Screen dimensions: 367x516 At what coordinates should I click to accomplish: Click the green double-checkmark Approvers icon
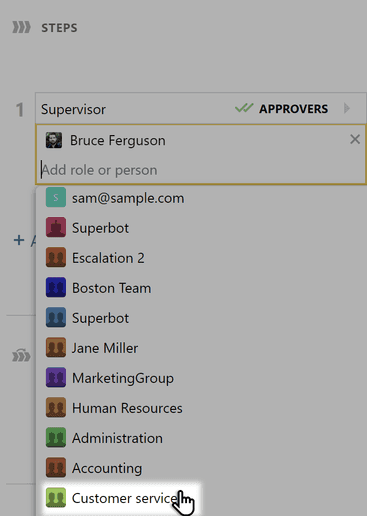click(244, 108)
